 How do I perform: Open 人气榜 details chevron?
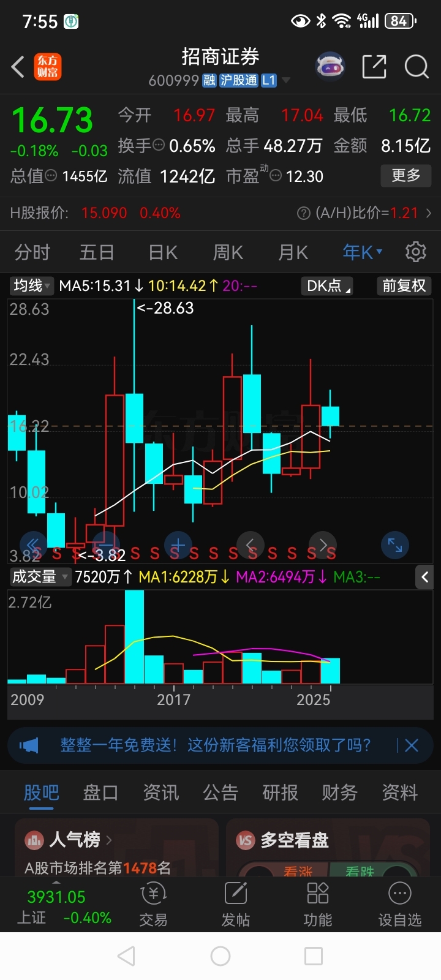[109, 840]
